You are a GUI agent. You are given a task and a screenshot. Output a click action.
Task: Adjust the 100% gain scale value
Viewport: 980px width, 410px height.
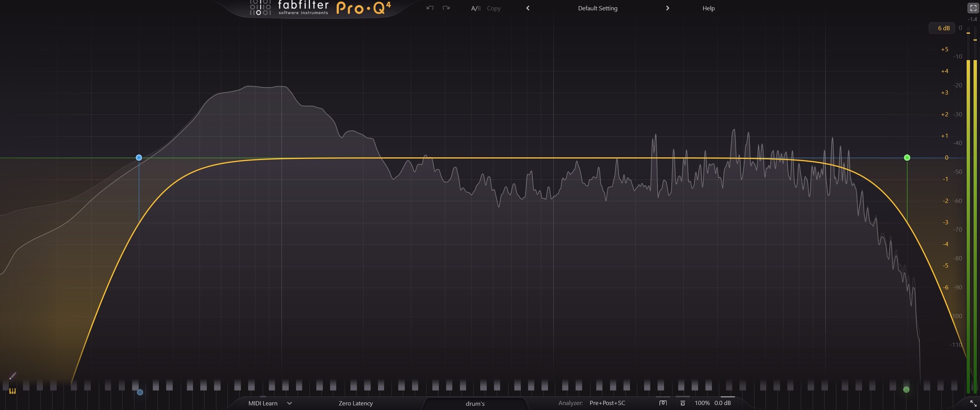702,403
